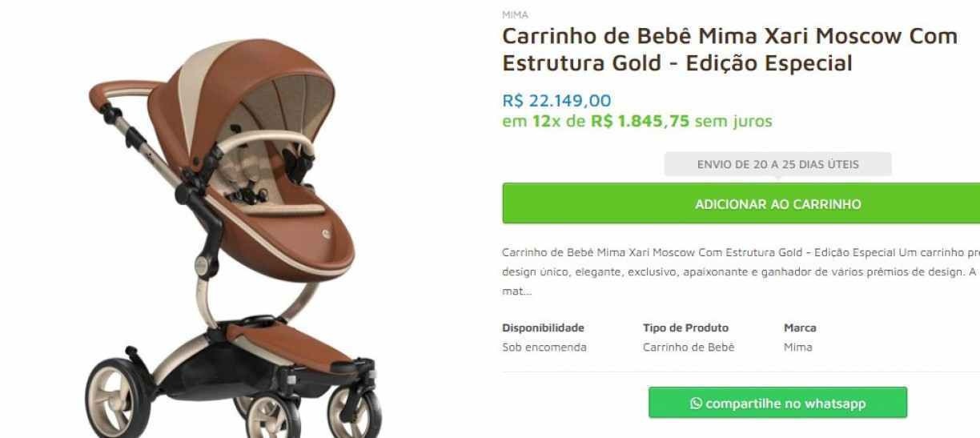980x438 pixels.
Task: Click the R$ 22.149,00 price
Action: coord(556,101)
